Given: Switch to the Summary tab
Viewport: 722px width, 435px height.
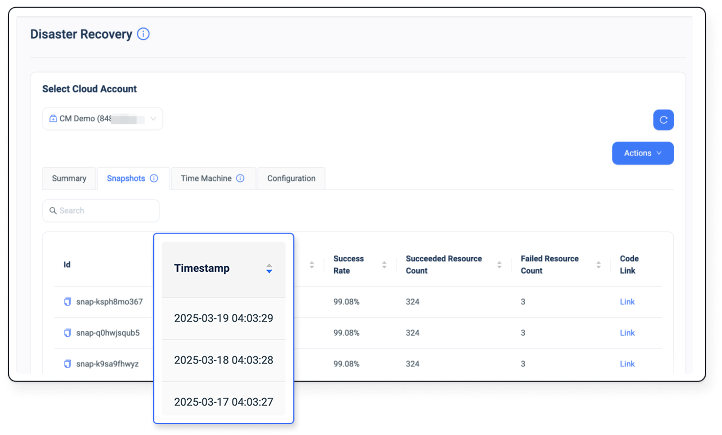Looking at the screenshot, I should [x=69, y=178].
